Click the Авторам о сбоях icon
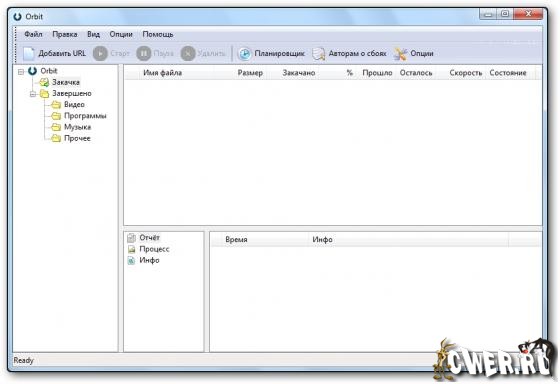560x384 pixels. coord(318,54)
